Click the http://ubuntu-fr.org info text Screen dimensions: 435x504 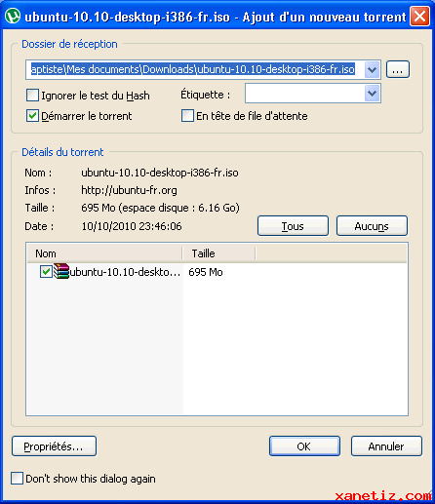pyautogui.click(x=129, y=190)
